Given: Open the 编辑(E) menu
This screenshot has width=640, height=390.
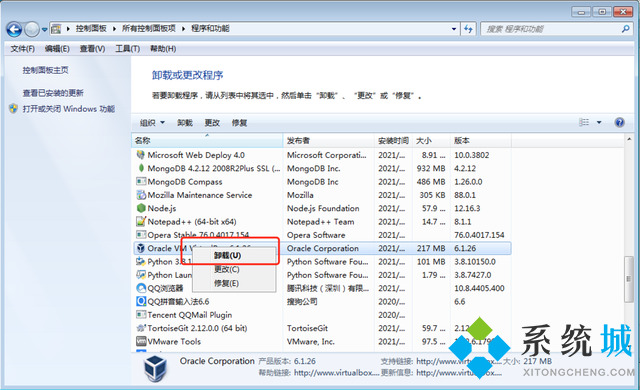Looking at the screenshot, I should click(x=57, y=49).
